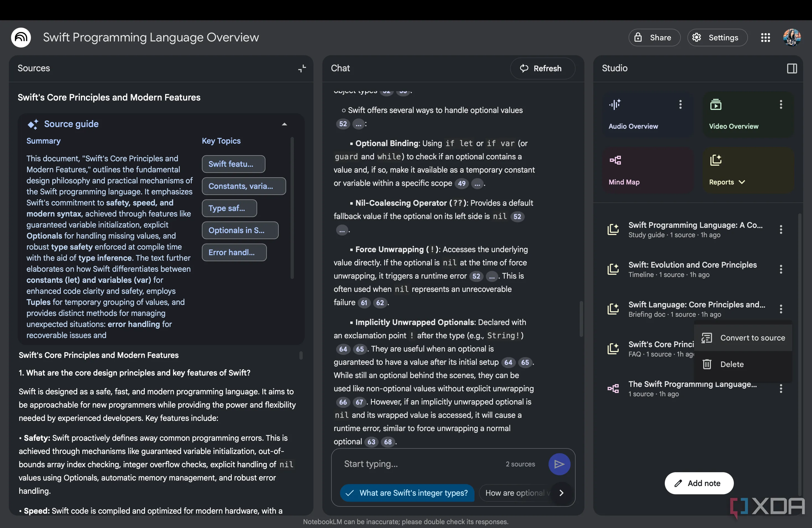Open the Google apps grid icon
The image size is (812, 528).
coord(765,38)
